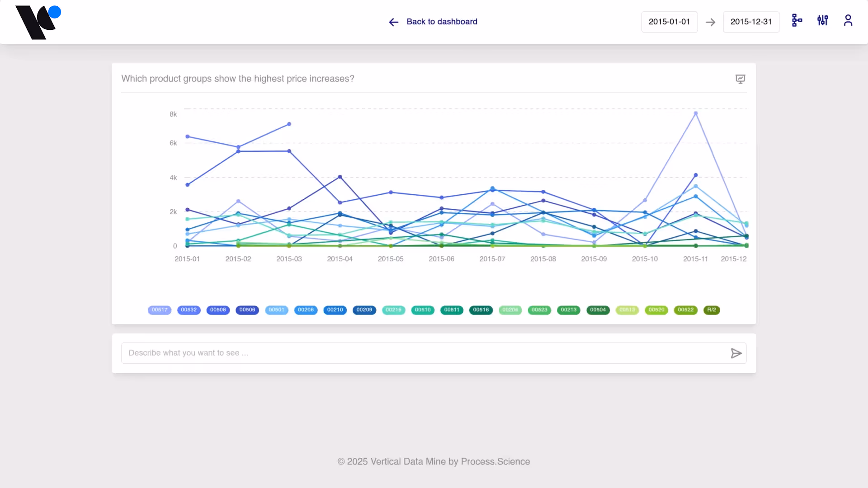Select the 2015-06 axis label
Viewport: 868px width, 488px height.
coord(442,258)
